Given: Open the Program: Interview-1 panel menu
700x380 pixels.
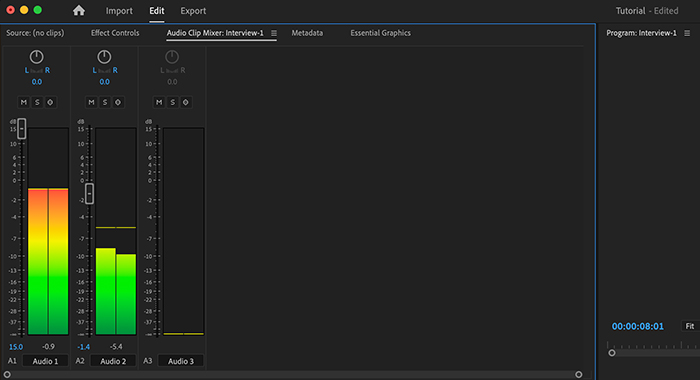Looking at the screenshot, I should 687,33.
